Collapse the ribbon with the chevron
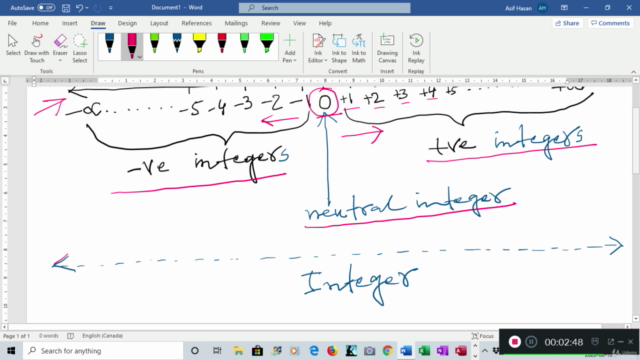The width and height of the screenshot is (640, 360). click(x=633, y=71)
